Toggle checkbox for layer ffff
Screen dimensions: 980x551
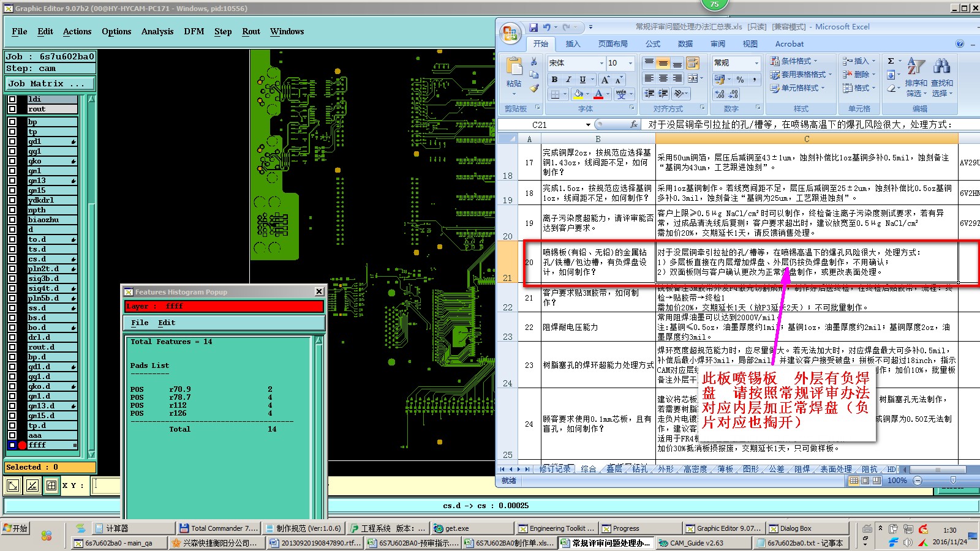(12, 445)
